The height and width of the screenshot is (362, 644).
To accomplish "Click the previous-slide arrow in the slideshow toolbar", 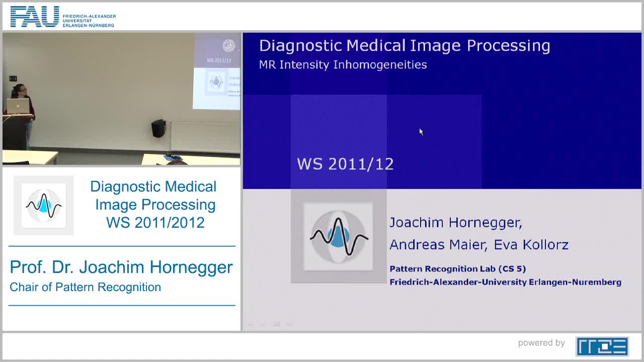I will (x=250, y=324).
